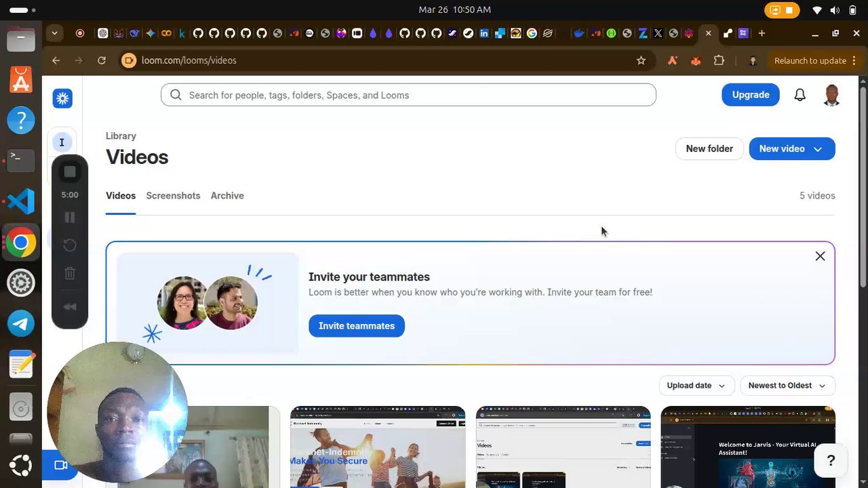This screenshot has width=868, height=488.
Task: View site information icon in address bar
Action: [x=129, y=60]
